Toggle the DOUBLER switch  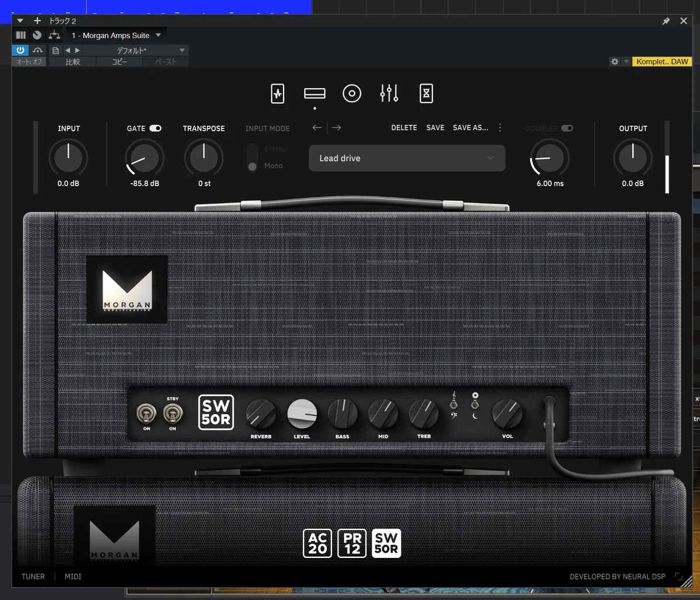coord(567,128)
